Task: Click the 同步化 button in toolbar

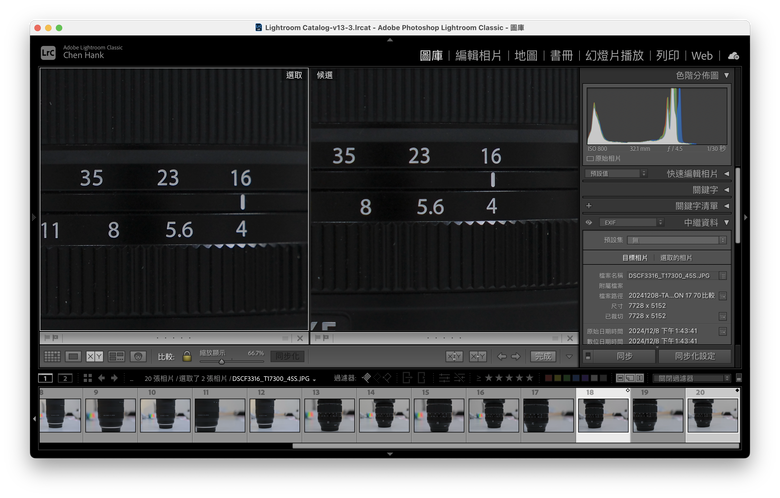Action: pos(287,356)
